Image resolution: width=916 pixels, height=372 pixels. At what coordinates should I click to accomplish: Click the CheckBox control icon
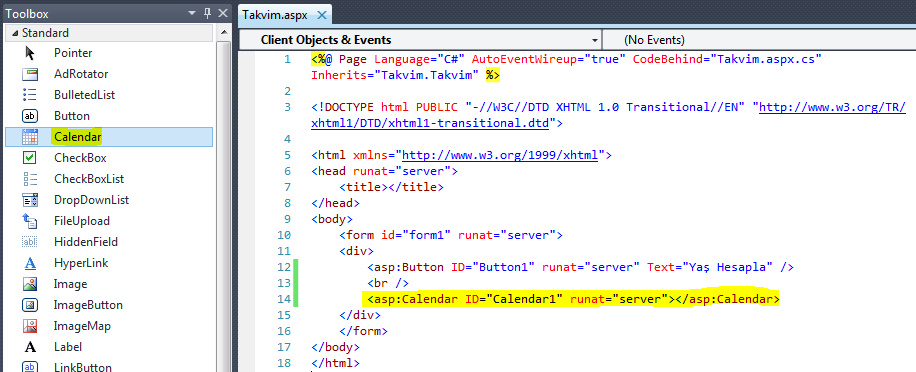tap(30, 158)
